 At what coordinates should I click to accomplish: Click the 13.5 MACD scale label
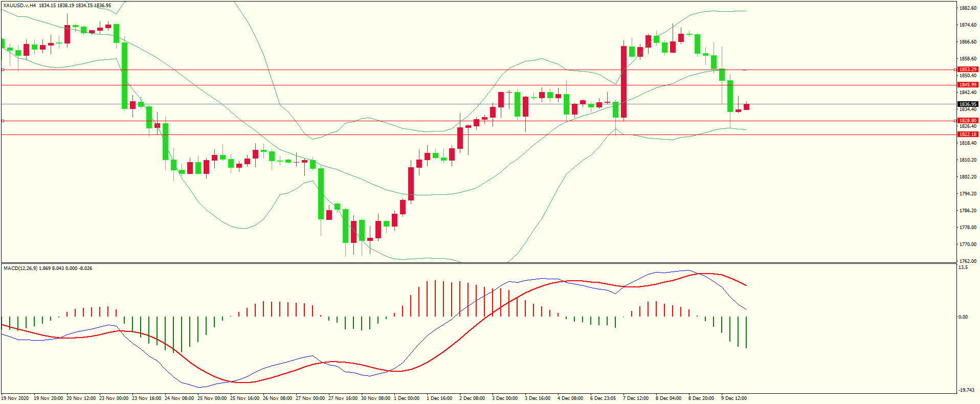963,267
